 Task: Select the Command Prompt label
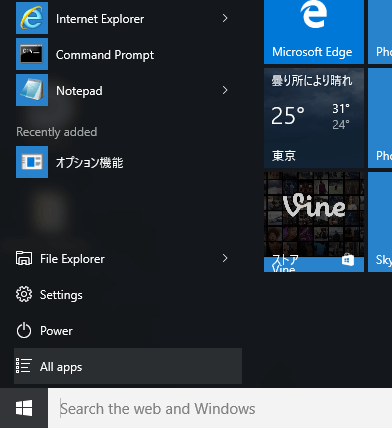click(x=105, y=55)
